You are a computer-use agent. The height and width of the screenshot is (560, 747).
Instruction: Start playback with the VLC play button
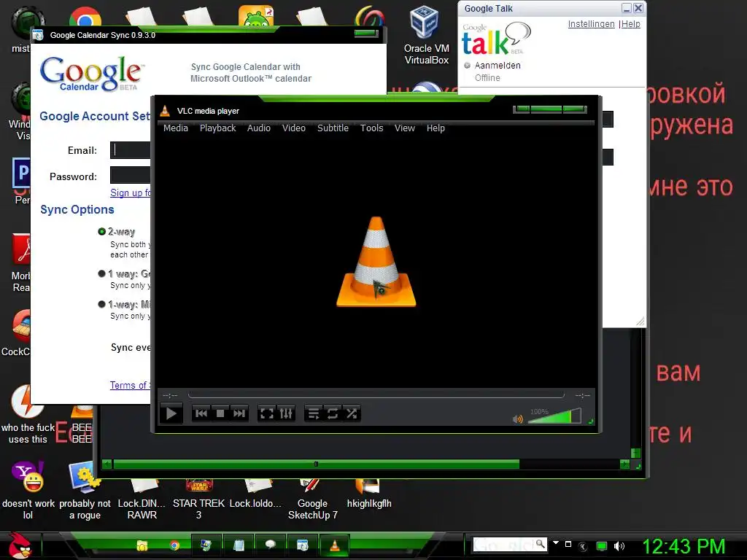pyautogui.click(x=171, y=413)
